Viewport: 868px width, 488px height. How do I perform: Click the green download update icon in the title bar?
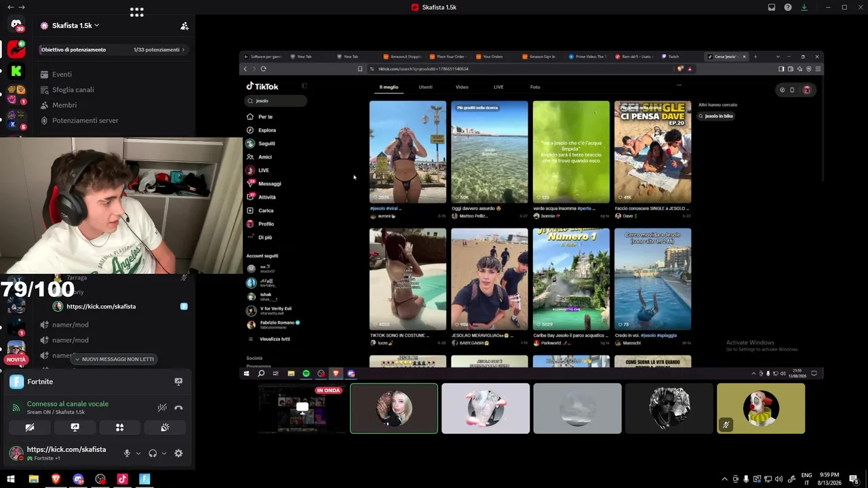point(804,7)
